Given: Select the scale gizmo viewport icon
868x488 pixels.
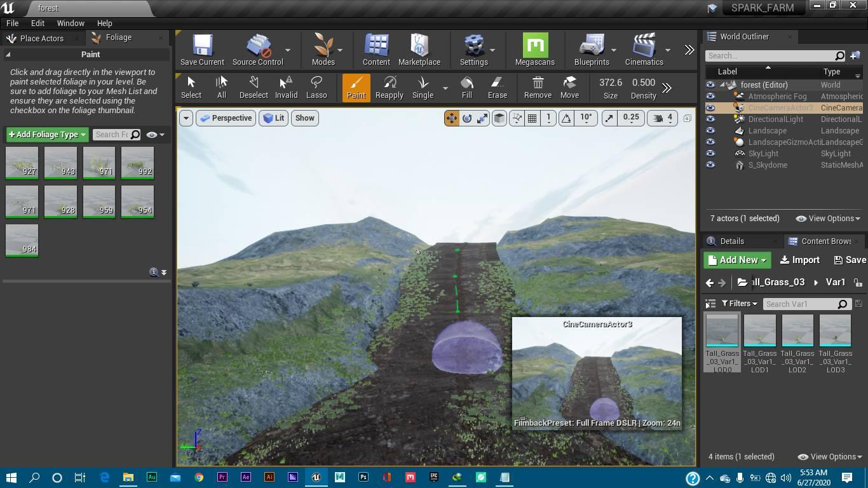Looking at the screenshot, I should tap(482, 118).
